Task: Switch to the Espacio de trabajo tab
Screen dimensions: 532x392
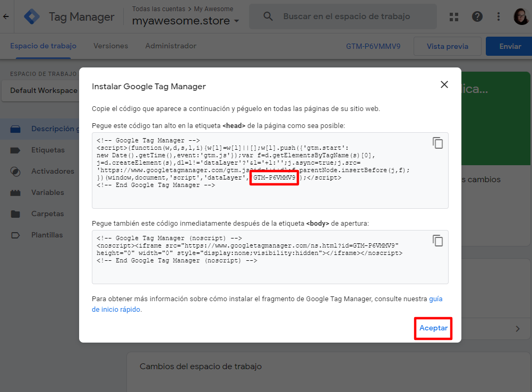Action: [x=43, y=46]
